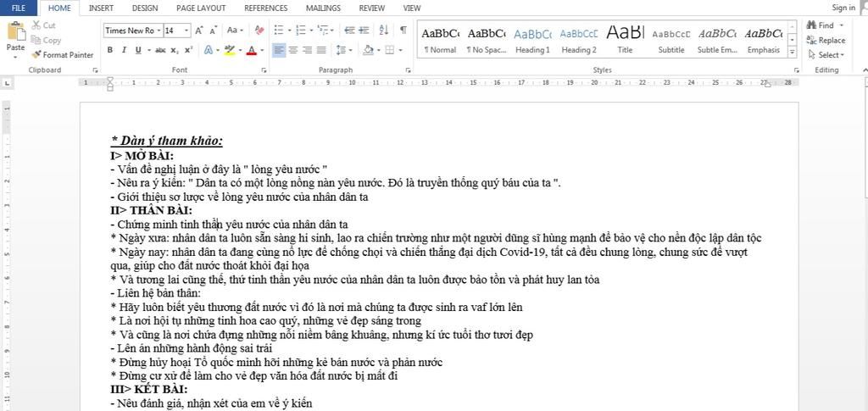Decrease paragraph indent
This screenshot has height=411, width=868.
click(x=349, y=30)
